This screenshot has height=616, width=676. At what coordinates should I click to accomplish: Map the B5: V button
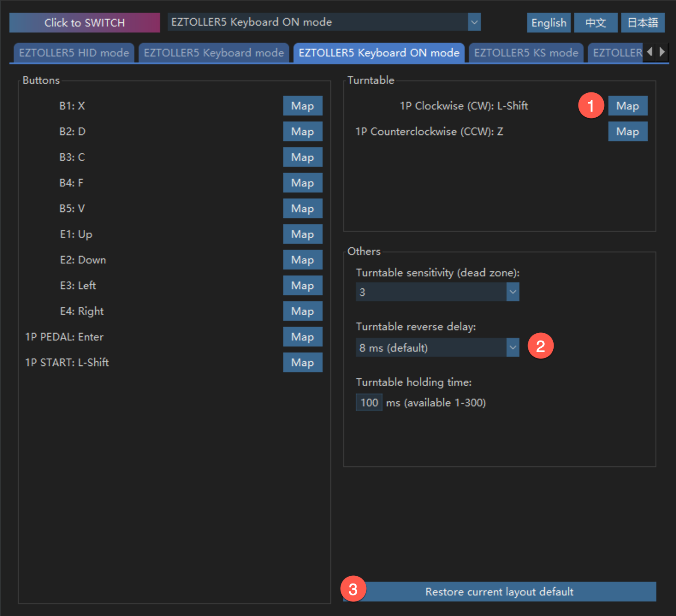[302, 208]
